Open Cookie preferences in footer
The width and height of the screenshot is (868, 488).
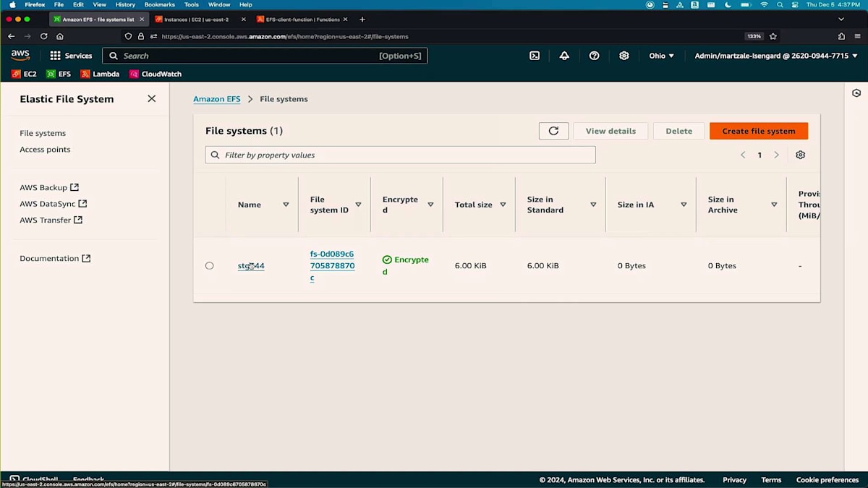point(827,480)
